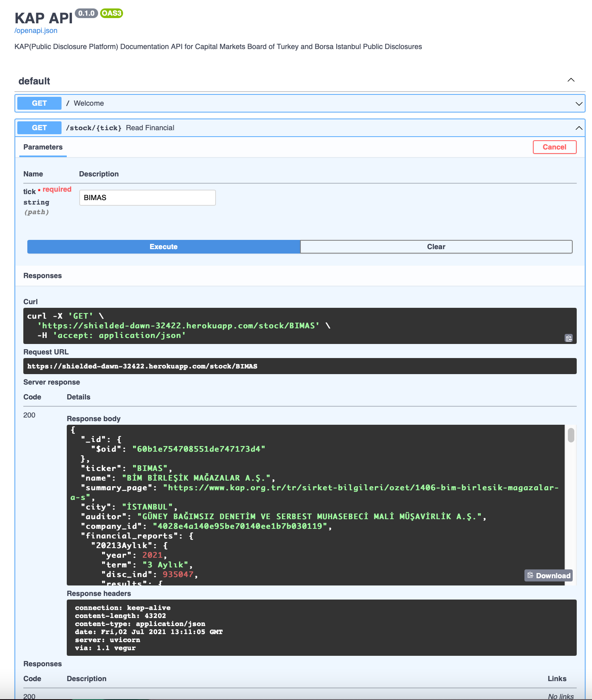592x700 pixels.
Task: Click the 0.1.0 version badge
Action: tap(86, 13)
